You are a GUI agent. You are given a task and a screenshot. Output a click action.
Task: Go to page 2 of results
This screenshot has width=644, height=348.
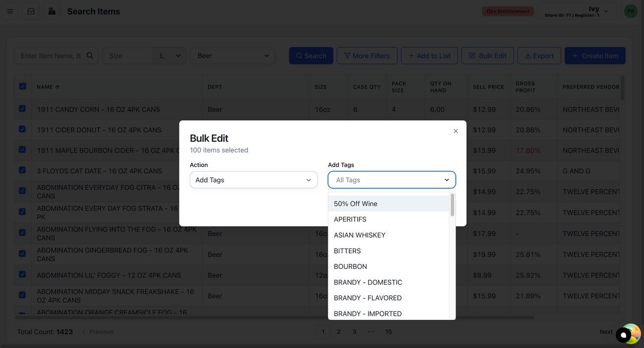click(x=338, y=332)
